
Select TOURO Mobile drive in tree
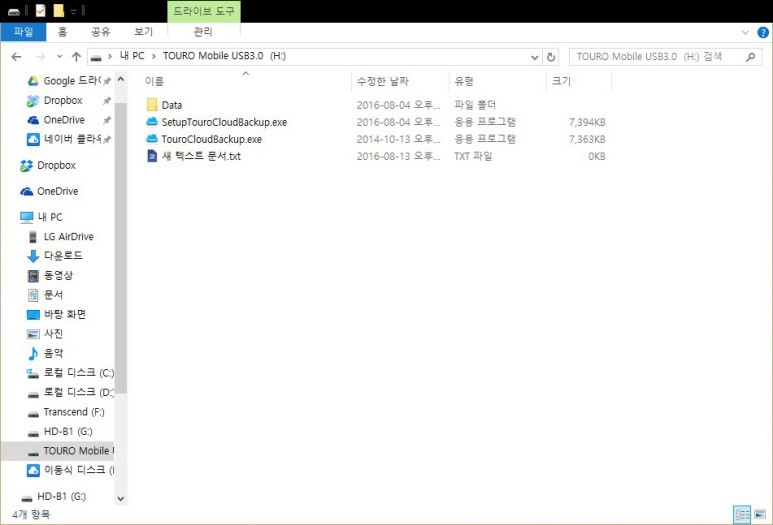[57, 451]
